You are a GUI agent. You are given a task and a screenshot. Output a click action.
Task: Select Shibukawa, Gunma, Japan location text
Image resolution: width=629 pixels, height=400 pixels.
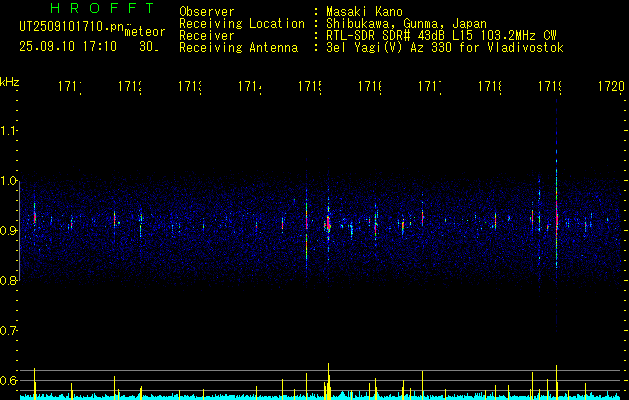(x=406, y=24)
